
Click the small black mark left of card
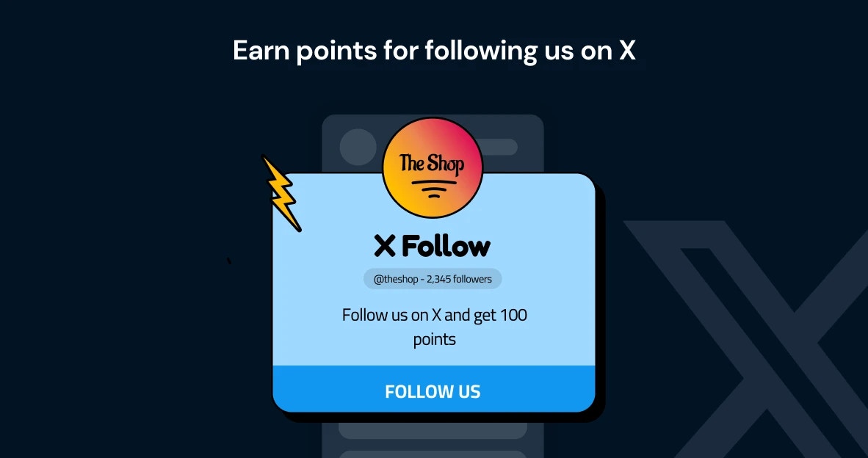[x=229, y=261]
